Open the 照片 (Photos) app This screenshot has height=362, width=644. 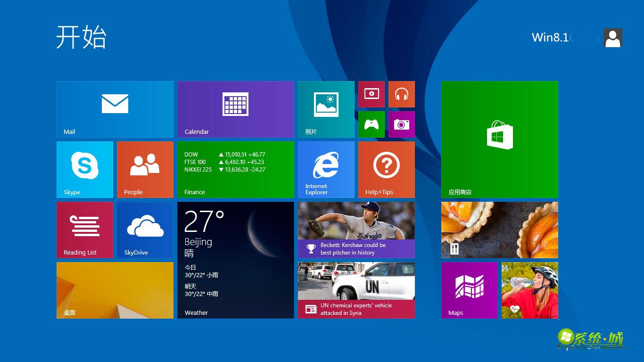pos(326,109)
